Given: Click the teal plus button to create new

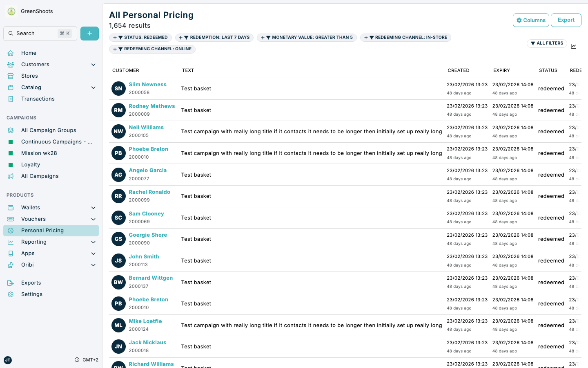Looking at the screenshot, I should point(89,33).
